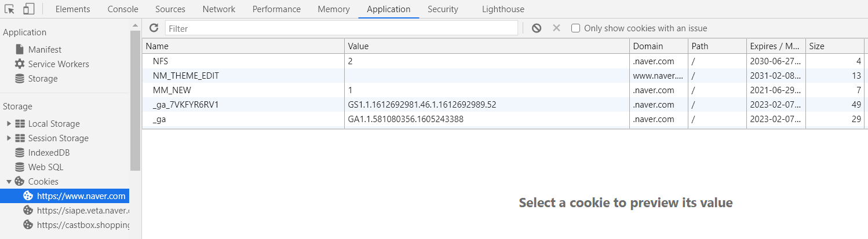Select the _ga_7VKFYR6RV1 cookie row

pyautogui.click(x=503, y=105)
